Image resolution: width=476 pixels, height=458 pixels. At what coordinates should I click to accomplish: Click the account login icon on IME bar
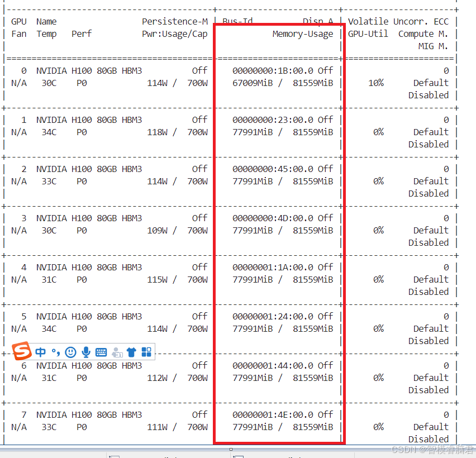[117, 352]
